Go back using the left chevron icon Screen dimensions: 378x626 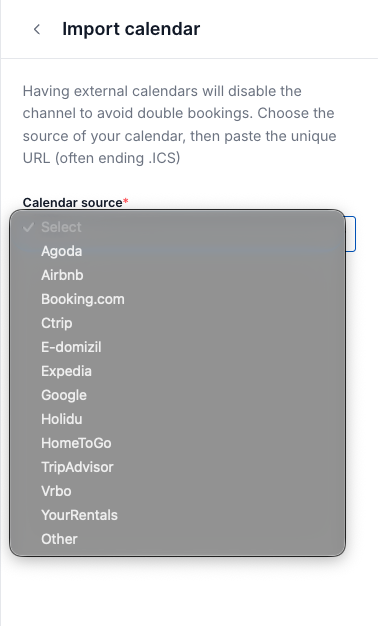coord(37,29)
